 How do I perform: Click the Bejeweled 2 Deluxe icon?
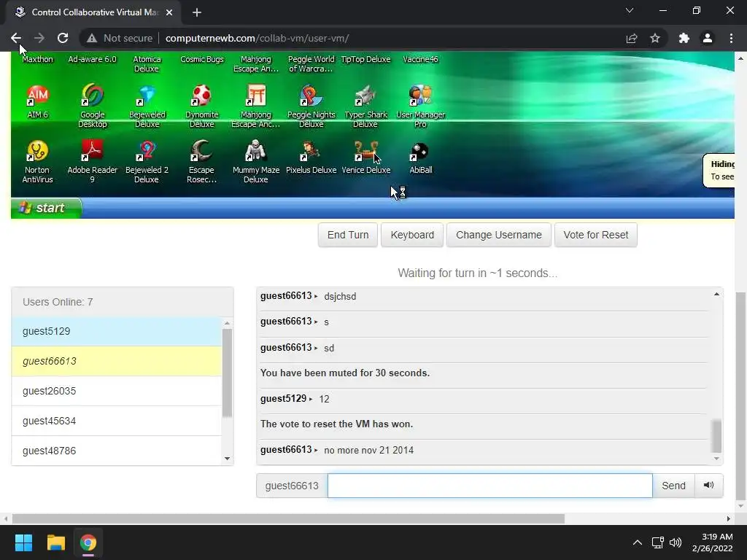tap(147, 151)
